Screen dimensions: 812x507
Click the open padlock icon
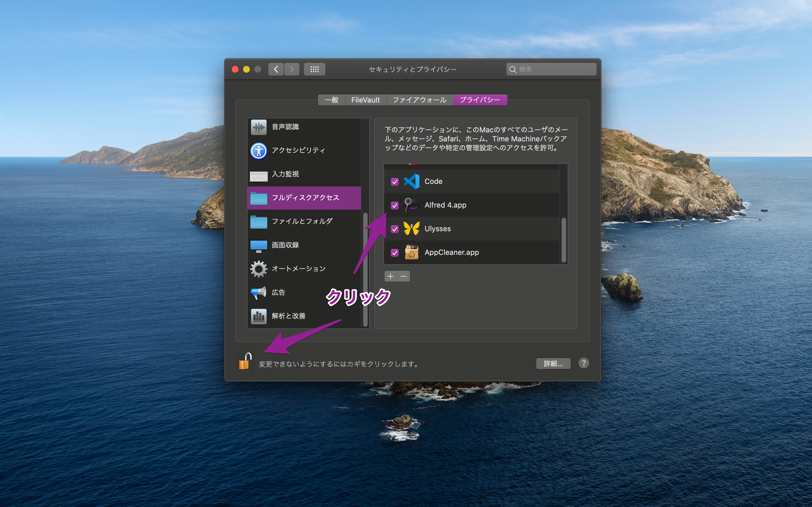(245, 361)
